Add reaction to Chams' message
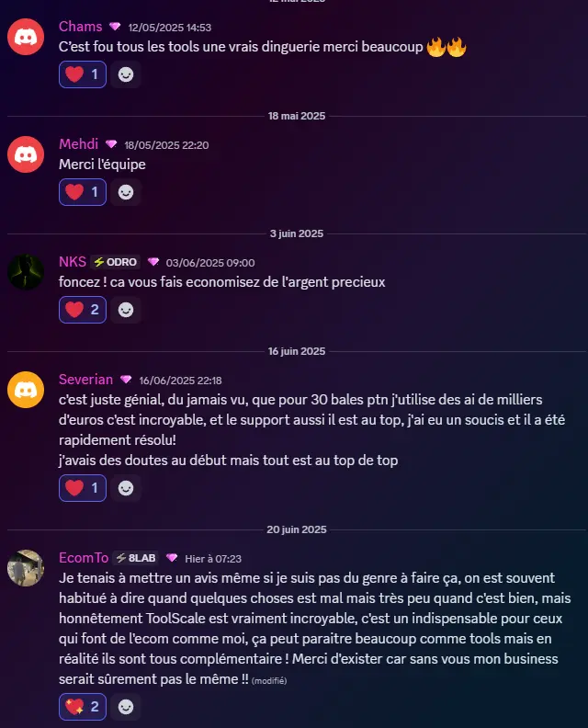This screenshot has height=728, width=588. (126, 74)
